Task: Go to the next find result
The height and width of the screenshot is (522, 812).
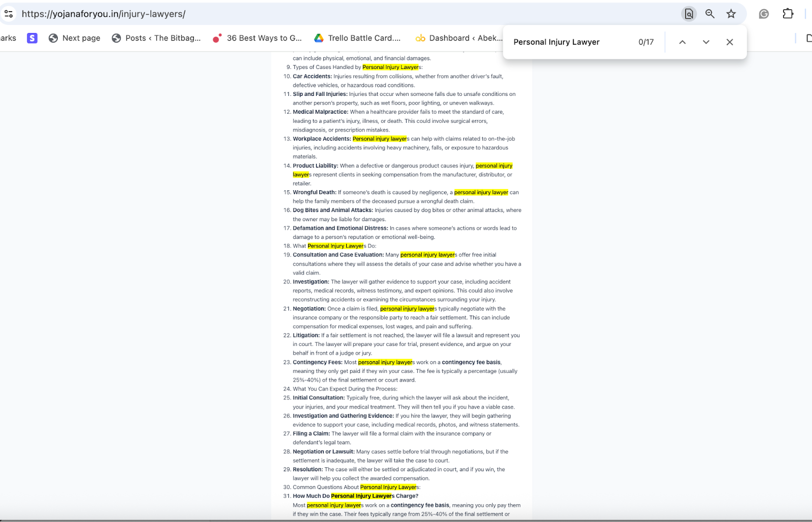Action: (x=706, y=42)
